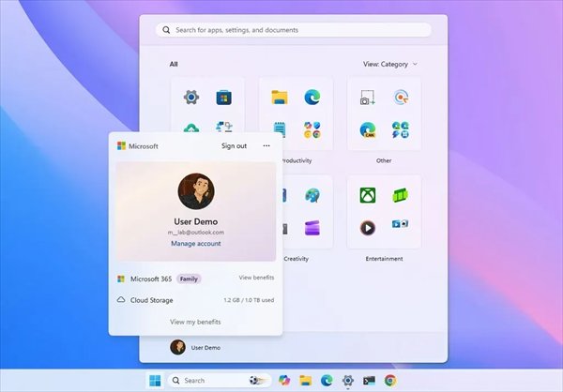
Task: Launch Microsoft Edge in Productivity category
Action: click(x=312, y=98)
